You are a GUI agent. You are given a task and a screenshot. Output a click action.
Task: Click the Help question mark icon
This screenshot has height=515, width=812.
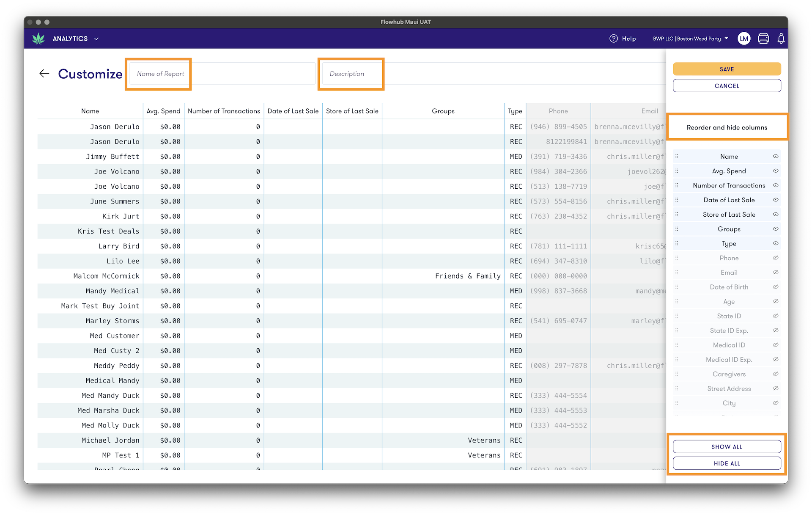[613, 39]
